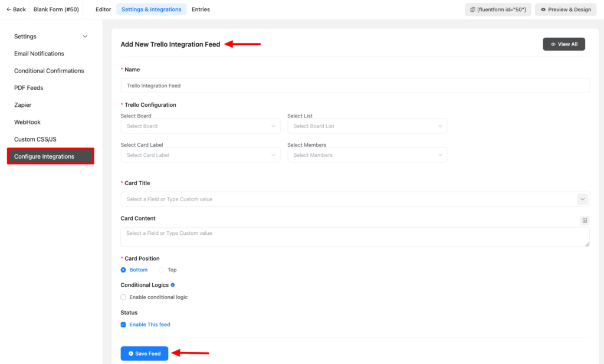Collapse the Settings section in sidebar
Screen dimensions: 604x364
click(x=84, y=36)
